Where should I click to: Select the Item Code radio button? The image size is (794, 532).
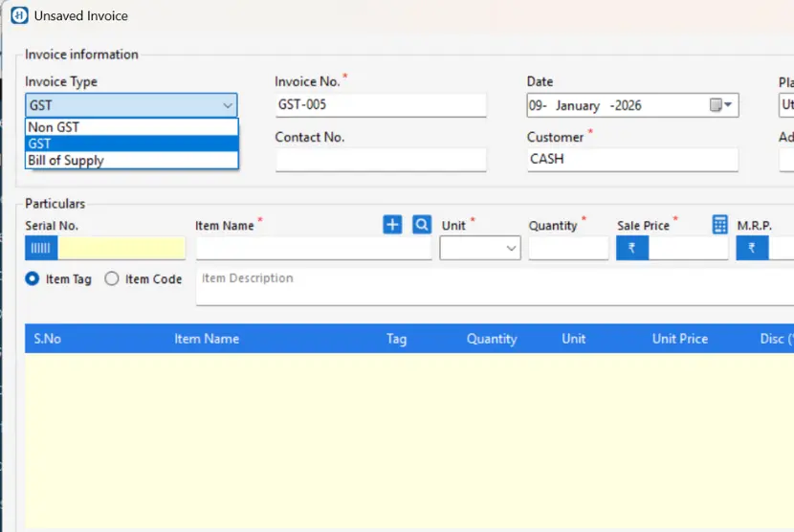click(112, 279)
